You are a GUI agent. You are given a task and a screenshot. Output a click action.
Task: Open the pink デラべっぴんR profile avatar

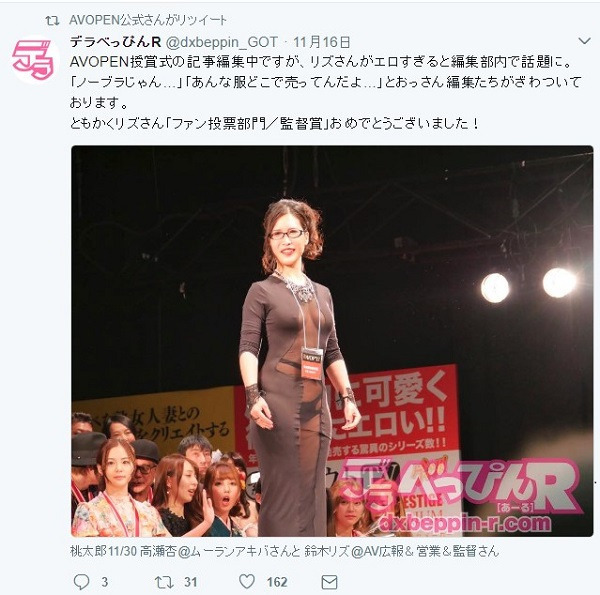coord(34,60)
